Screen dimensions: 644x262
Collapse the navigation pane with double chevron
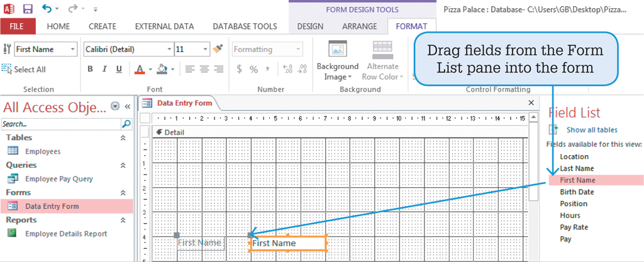[127, 107]
